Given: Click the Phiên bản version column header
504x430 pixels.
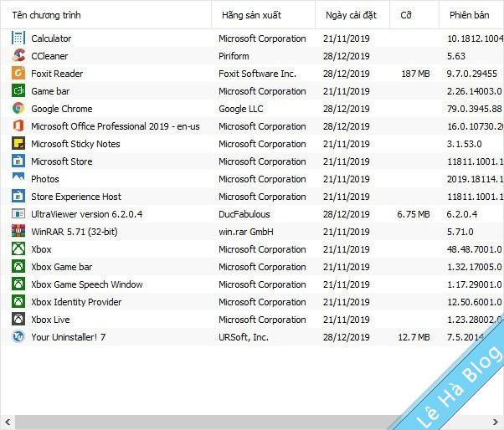Looking at the screenshot, I should (x=471, y=15).
